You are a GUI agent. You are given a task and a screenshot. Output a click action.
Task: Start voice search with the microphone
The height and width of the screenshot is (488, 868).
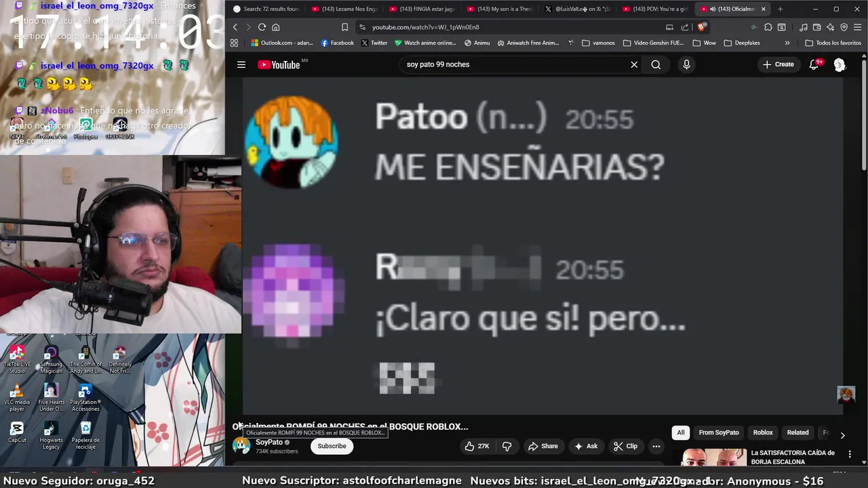pos(686,64)
